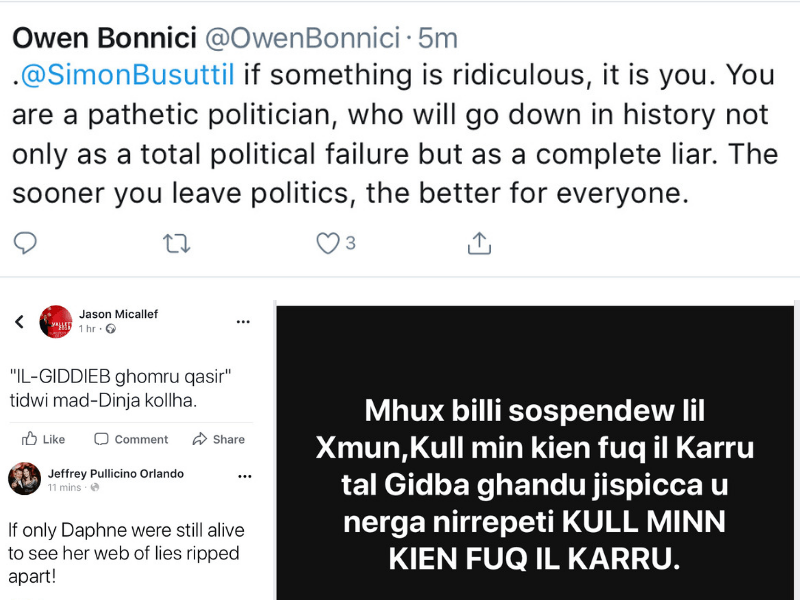
Task: Click the Jason Micallef author name
Action: (118, 314)
